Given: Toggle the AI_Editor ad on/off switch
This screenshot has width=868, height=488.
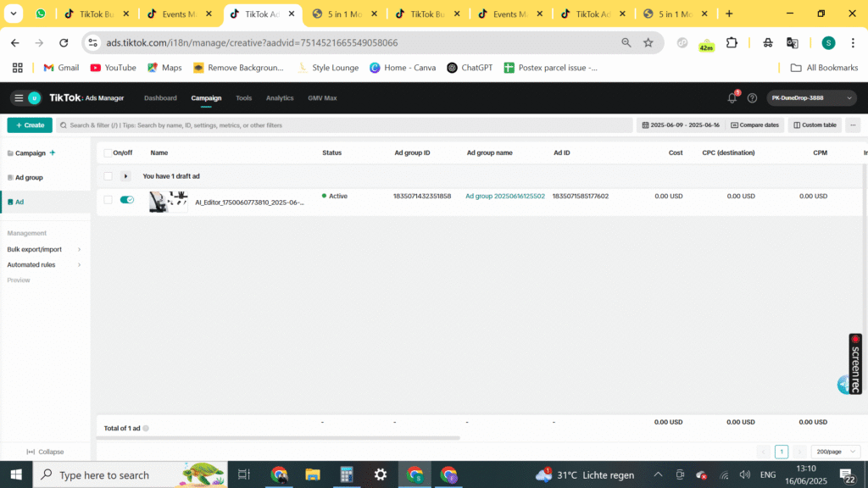Looking at the screenshot, I should pos(127,200).
